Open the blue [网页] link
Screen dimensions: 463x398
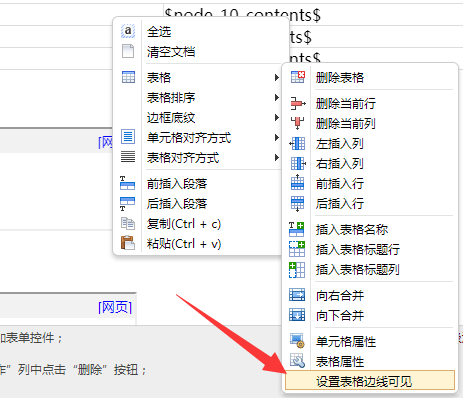[x=115, y=307]
